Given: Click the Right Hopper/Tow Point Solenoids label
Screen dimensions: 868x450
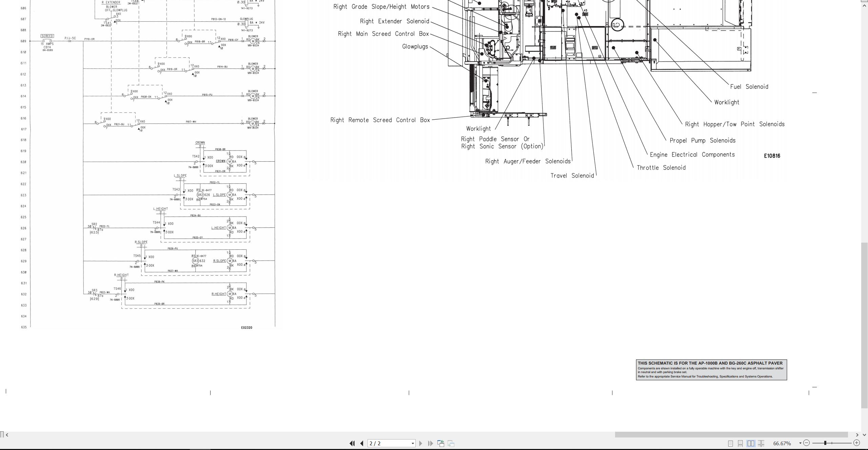Looking at the screenshot, I should (x=735, y=124).
